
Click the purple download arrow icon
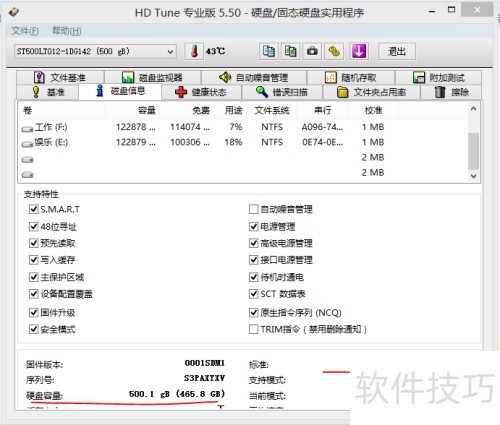(359, 51)
